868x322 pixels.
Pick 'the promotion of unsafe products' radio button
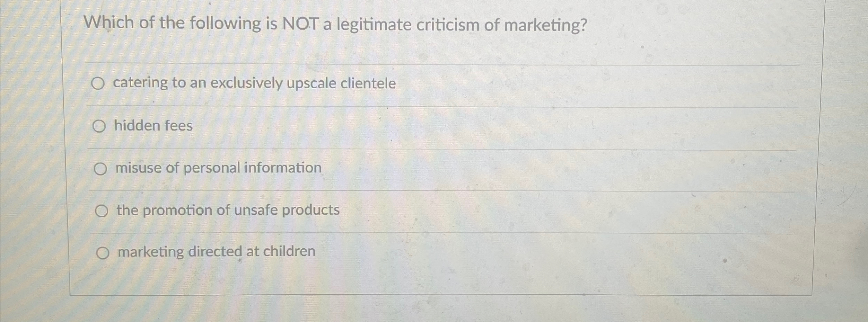pyautogui.click(x=101, y=211)
